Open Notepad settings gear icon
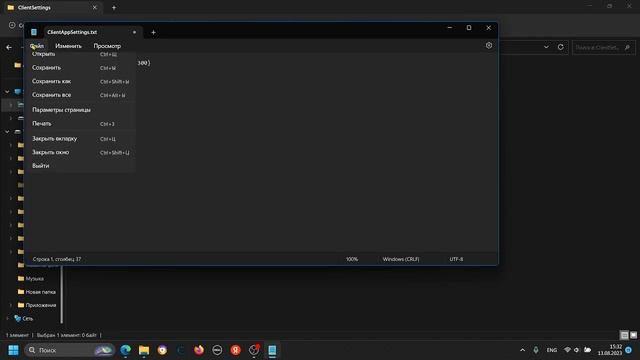640x360 pixels. click(489, 46)
